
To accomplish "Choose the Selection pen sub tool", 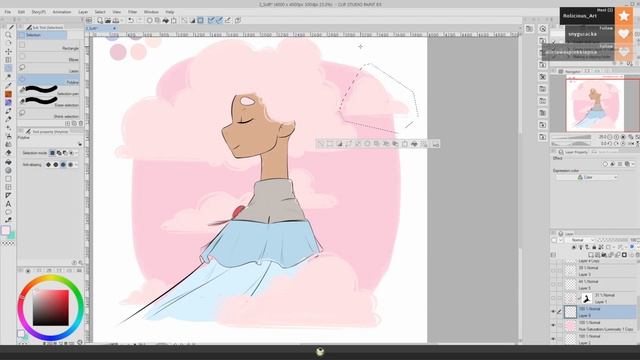I will pos(49,92).
